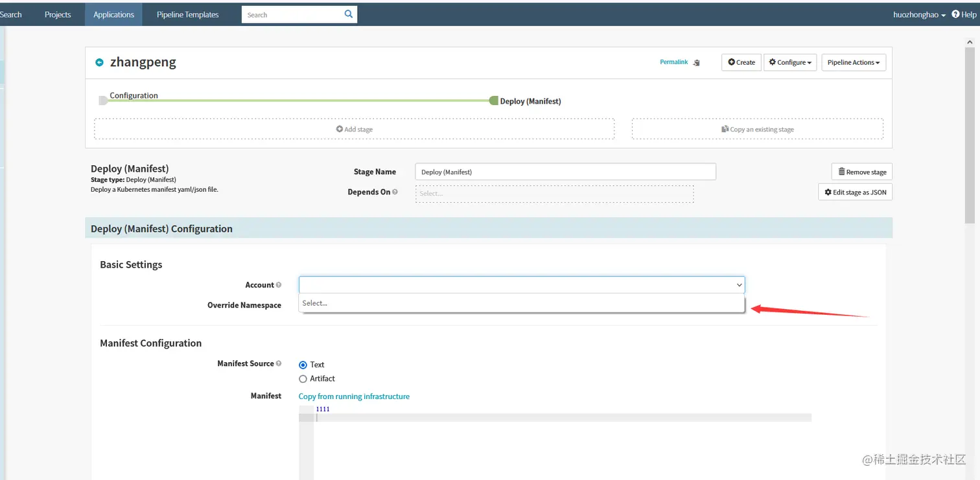
Task: Click the Basic Settings heading
Action: point(131,264)
